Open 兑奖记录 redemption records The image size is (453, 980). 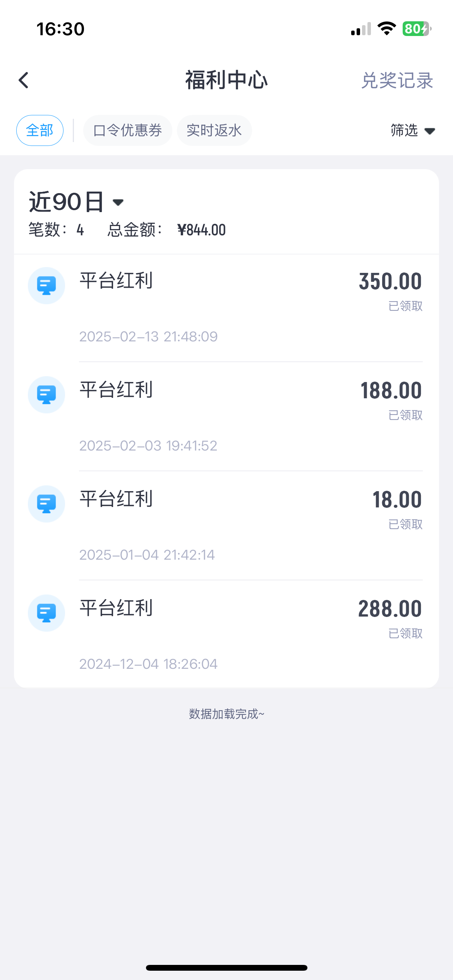coord(397,81)
